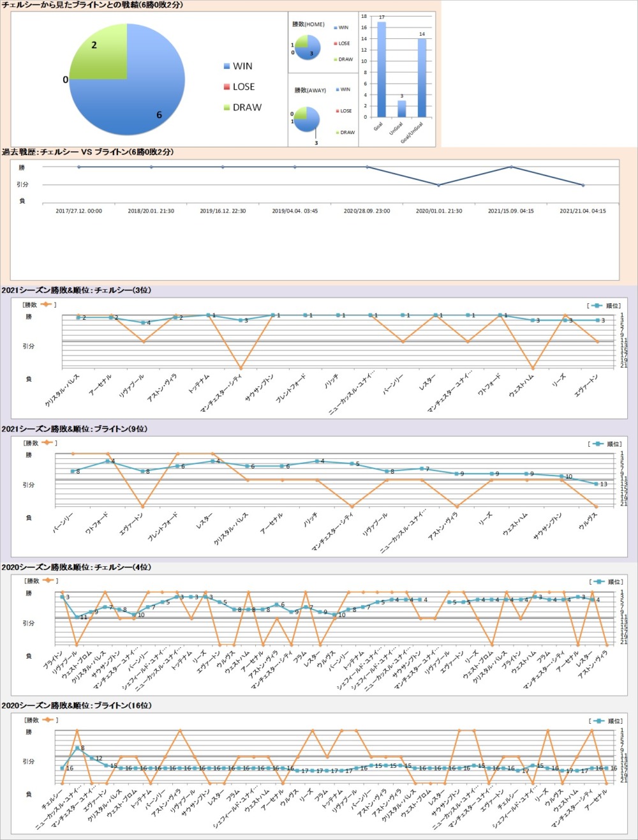Click the teal 順位 legend marker in 2021 Brighton chart

598,444
